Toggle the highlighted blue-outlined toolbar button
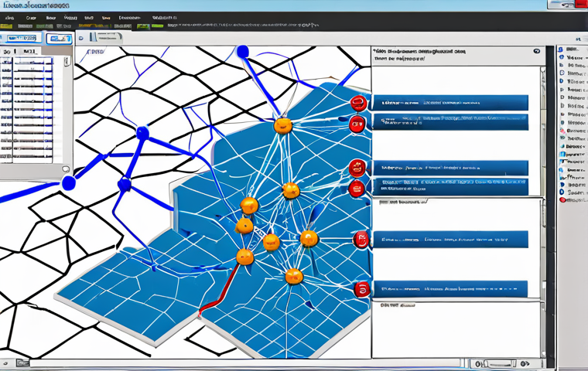588x371 pixels. coord(59,38)
